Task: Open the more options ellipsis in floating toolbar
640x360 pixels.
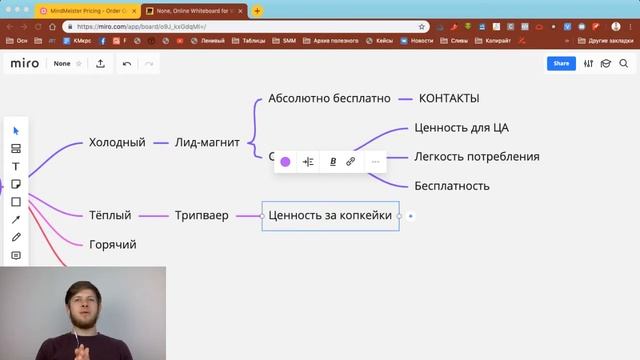Action: [376, 162]
